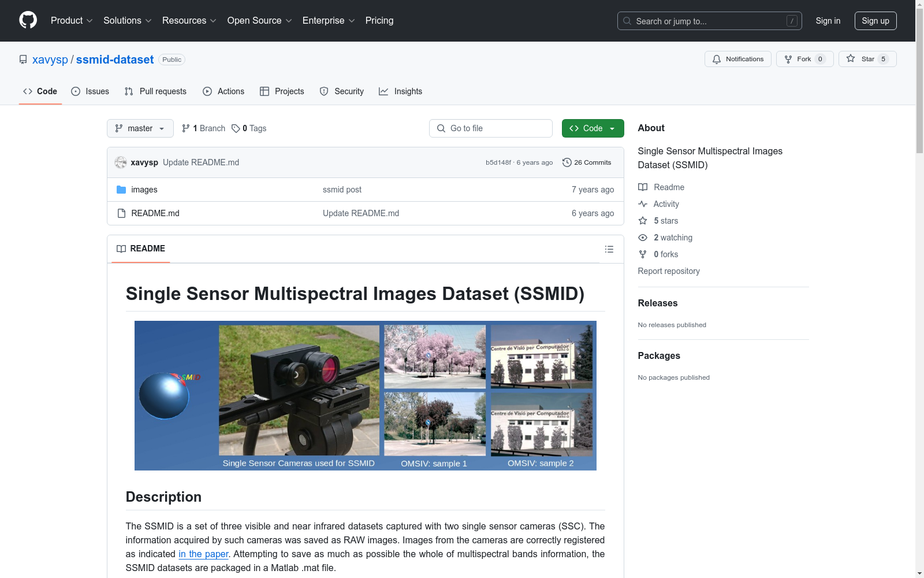
Task: Click the README.md file icon
Action: coord(121,213)
